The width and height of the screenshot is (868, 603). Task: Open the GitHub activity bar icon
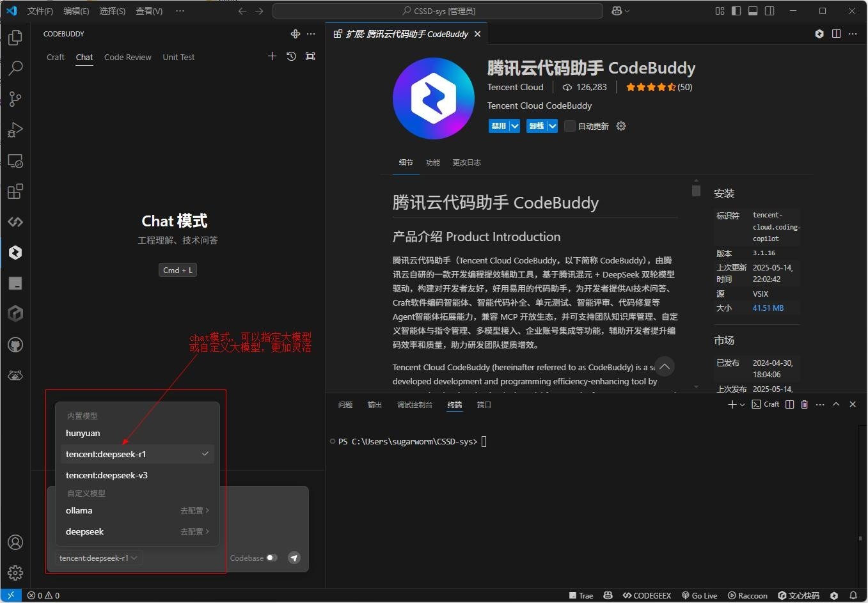[x=15, y=345]
